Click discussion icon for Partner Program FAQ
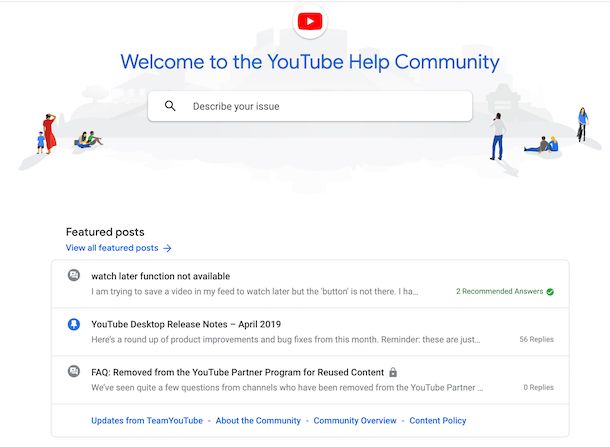The image size is (610, 447). (x=74, y=372)
